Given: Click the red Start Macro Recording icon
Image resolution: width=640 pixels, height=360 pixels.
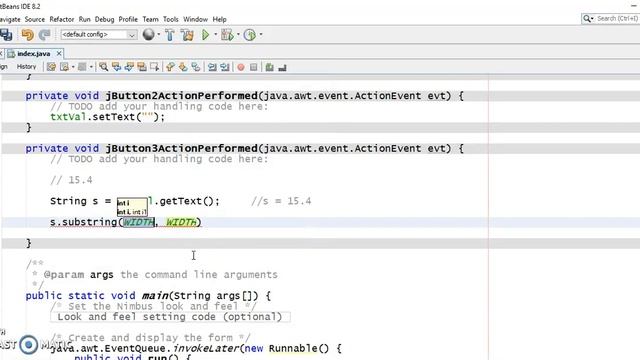Looking at the screenshot, I should (x=241, y=67).
